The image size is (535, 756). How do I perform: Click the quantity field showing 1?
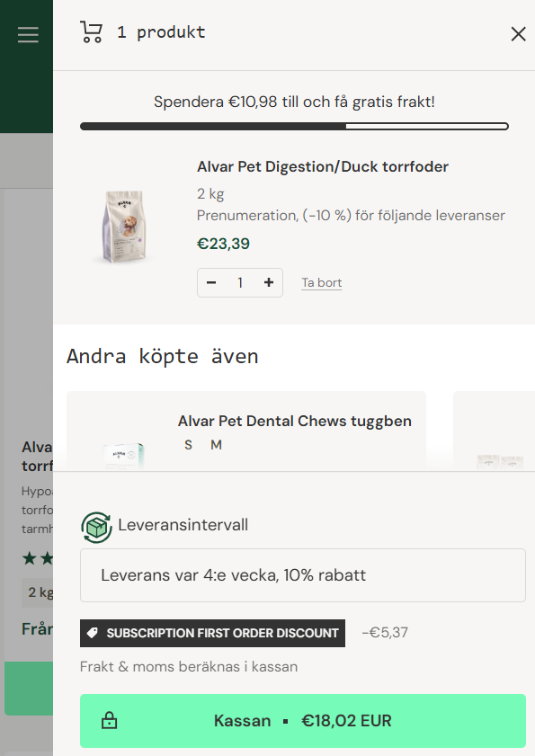pos(240,282)
